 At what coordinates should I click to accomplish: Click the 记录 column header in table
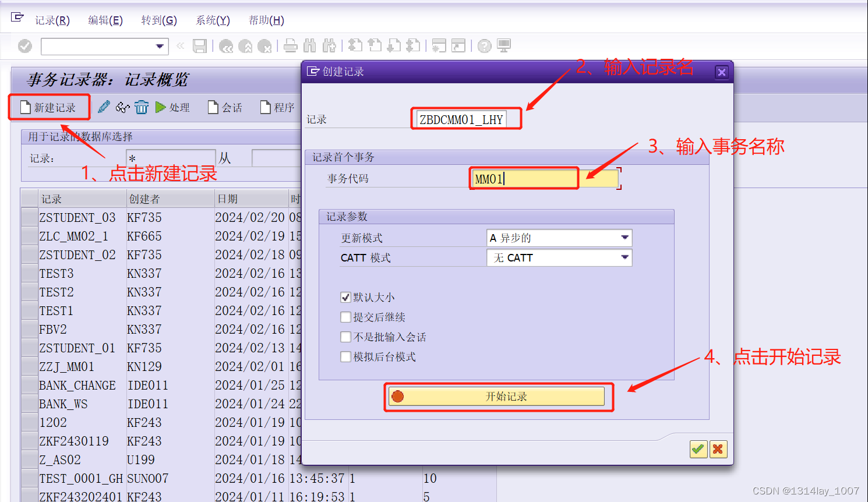(82, 199)
